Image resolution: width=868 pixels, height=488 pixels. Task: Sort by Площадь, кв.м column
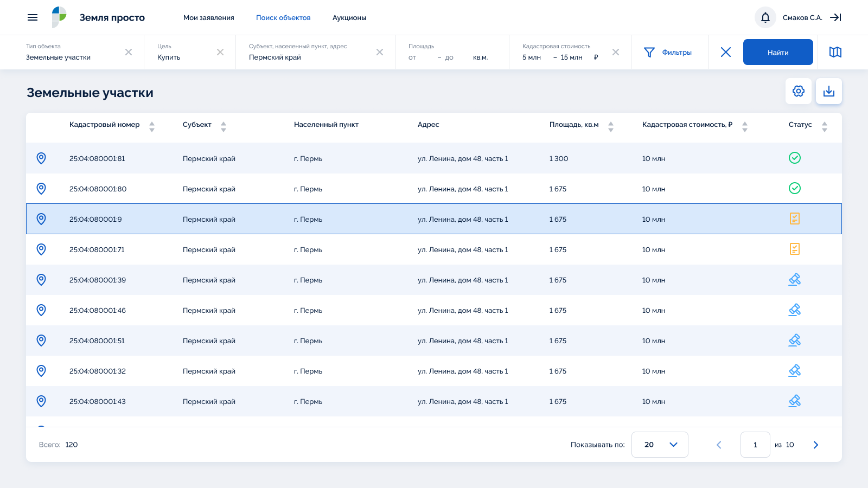pyautogui.click(x=611, y=127)
